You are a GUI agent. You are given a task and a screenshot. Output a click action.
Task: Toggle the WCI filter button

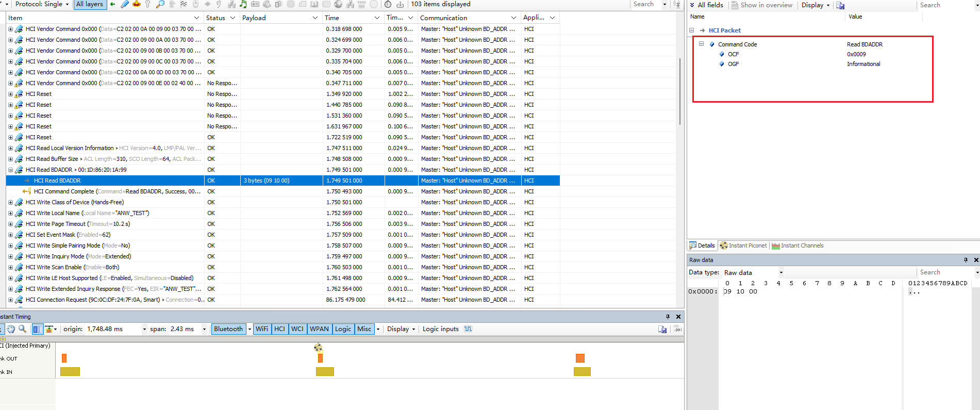pyautogui.click(x=297, y=329)
